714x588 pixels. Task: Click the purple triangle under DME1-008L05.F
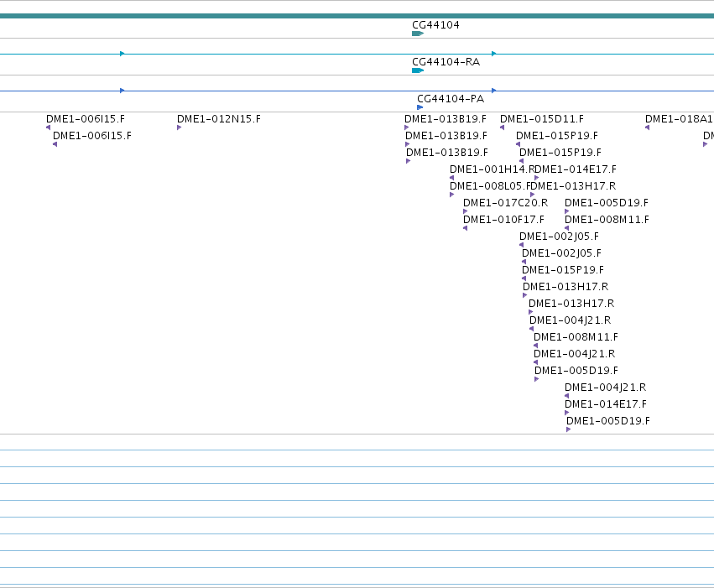(x=451, y=195)
